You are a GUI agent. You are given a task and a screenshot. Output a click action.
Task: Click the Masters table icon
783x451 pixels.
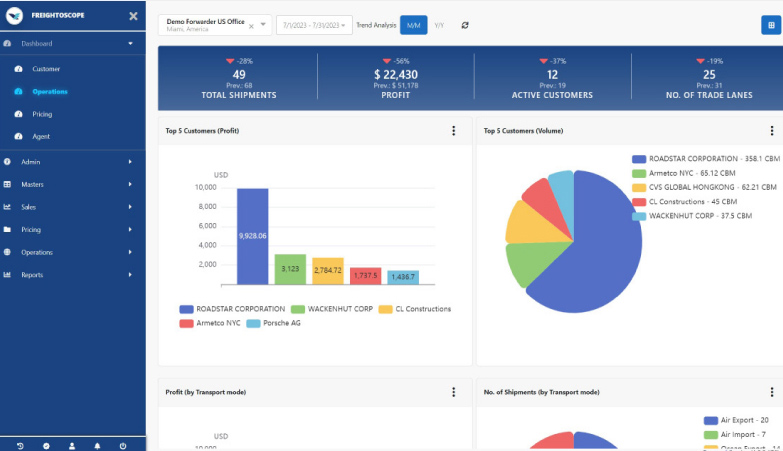point(7,184)
